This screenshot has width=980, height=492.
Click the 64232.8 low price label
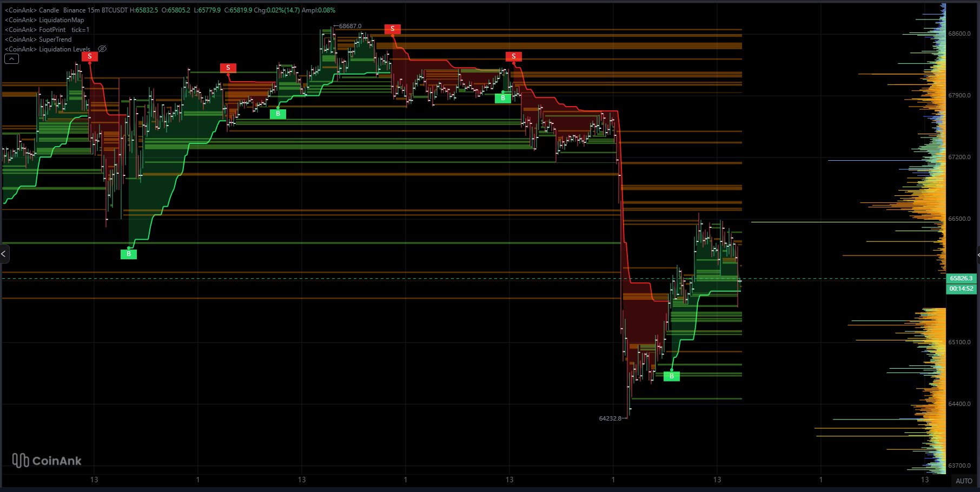click(x=610, y=418)
